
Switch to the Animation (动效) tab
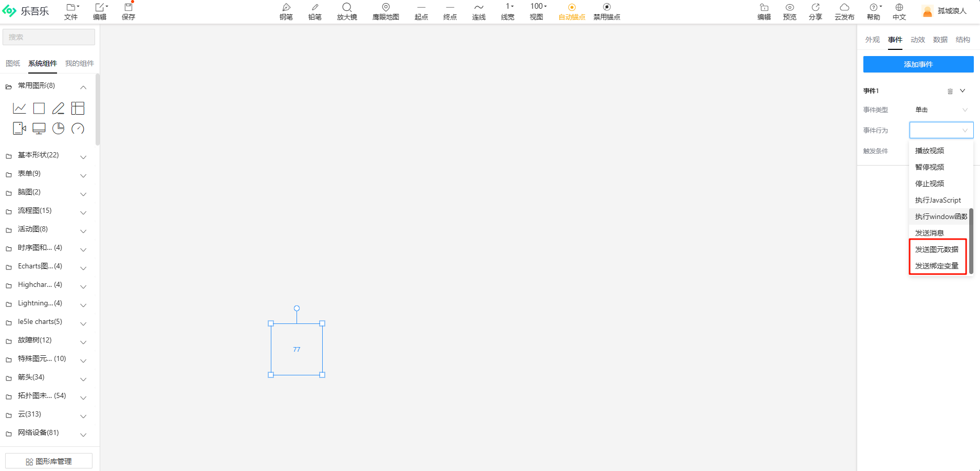[917, 40]
